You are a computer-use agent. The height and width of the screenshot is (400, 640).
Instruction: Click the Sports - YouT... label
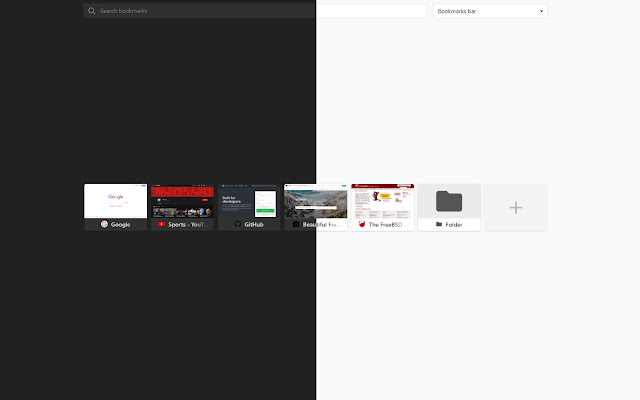[x=188, y=224]
